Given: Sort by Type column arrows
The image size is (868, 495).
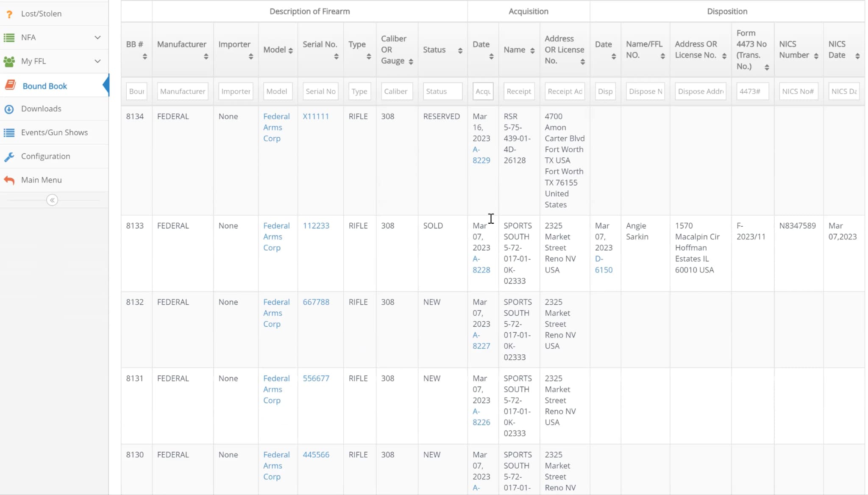Looking at the screenshot, I should (x=369, y=56).
